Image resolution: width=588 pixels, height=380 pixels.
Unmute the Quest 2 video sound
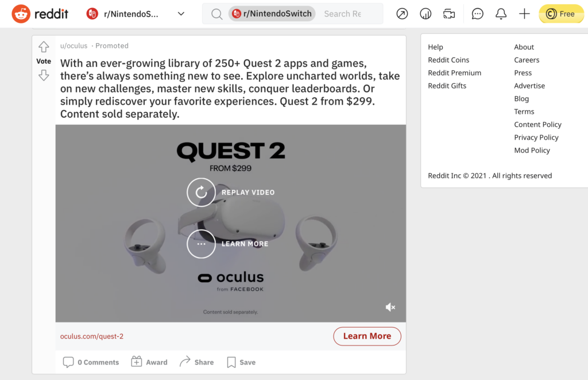coord(390,307)
